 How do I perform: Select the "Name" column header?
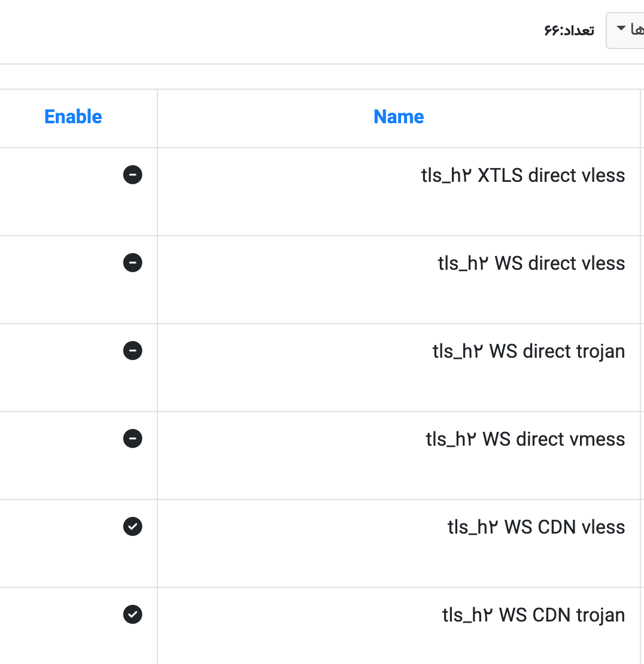pyautogui.click(x=398, y=117)
